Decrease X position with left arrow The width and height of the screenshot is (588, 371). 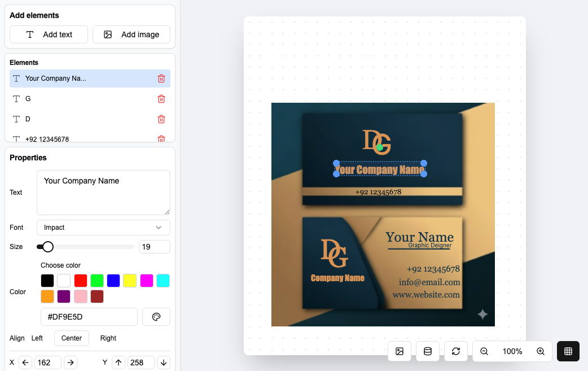tap(25, 363)
